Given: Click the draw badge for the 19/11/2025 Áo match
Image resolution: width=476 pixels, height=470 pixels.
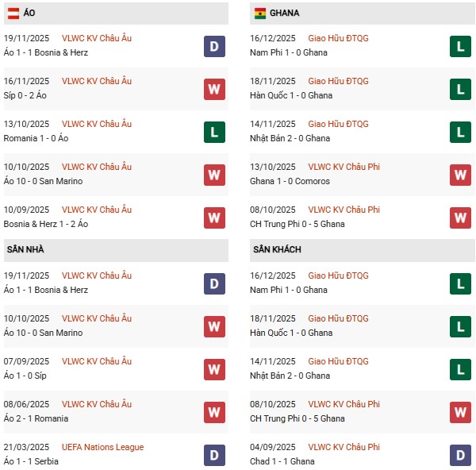Looking at the screenshot, I should click(214, 46).
